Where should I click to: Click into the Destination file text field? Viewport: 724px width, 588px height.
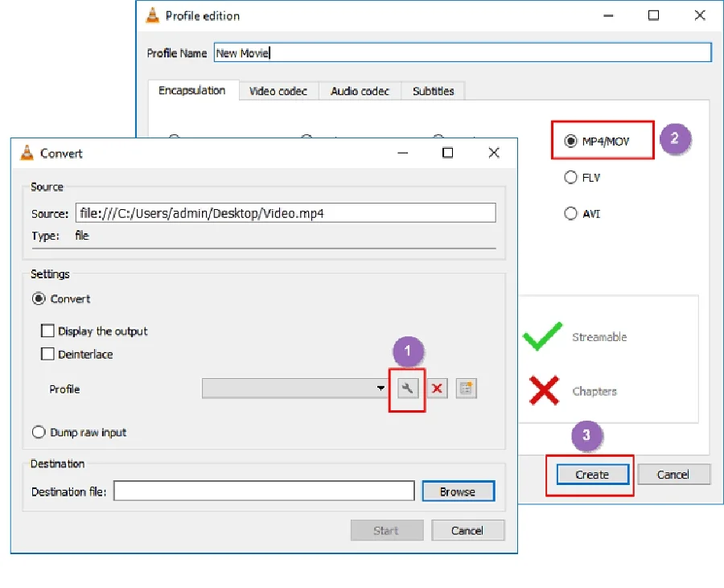coord(264,491)
